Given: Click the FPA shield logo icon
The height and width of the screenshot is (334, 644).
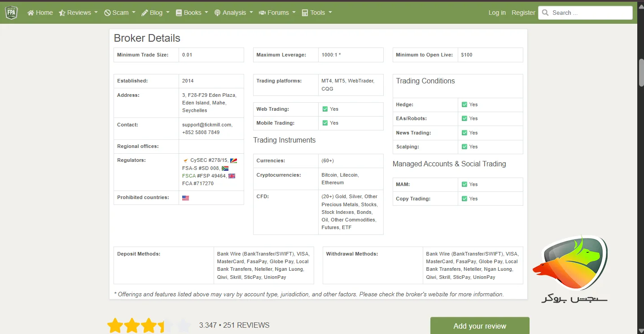Looking at the screenshot, I should 11,13.
